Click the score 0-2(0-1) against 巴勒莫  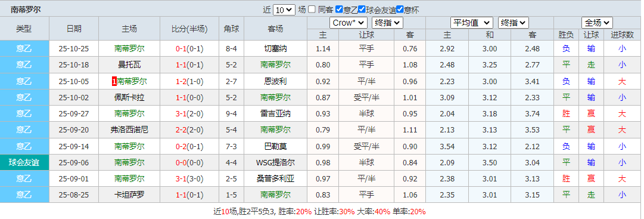tap(189, 146)
